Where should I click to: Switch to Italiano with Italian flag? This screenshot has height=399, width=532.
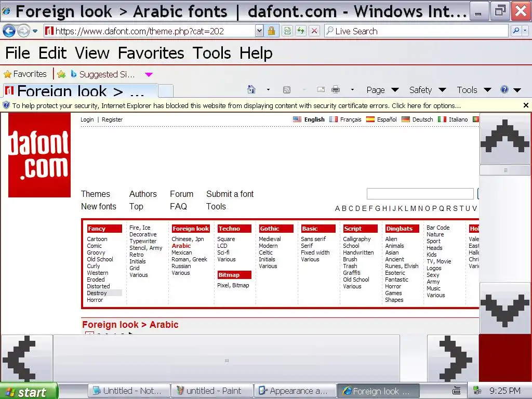point(453,119)
